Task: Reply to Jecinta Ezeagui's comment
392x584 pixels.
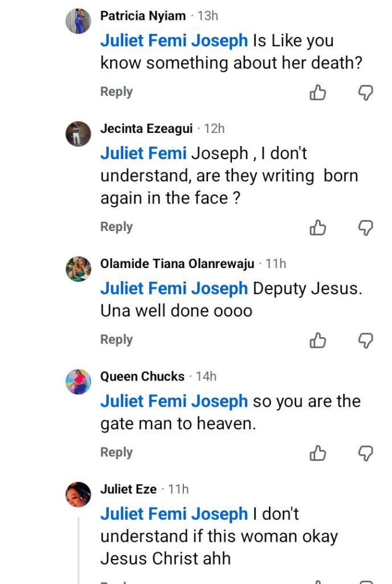Action: coord(116,227)
